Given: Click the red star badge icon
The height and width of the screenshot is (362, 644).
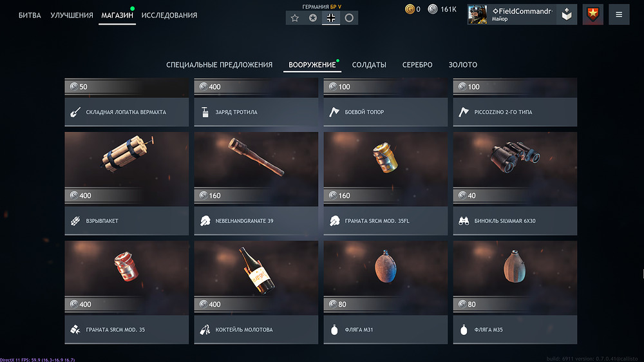Looking at the screenshot, I should pos(592,15).
